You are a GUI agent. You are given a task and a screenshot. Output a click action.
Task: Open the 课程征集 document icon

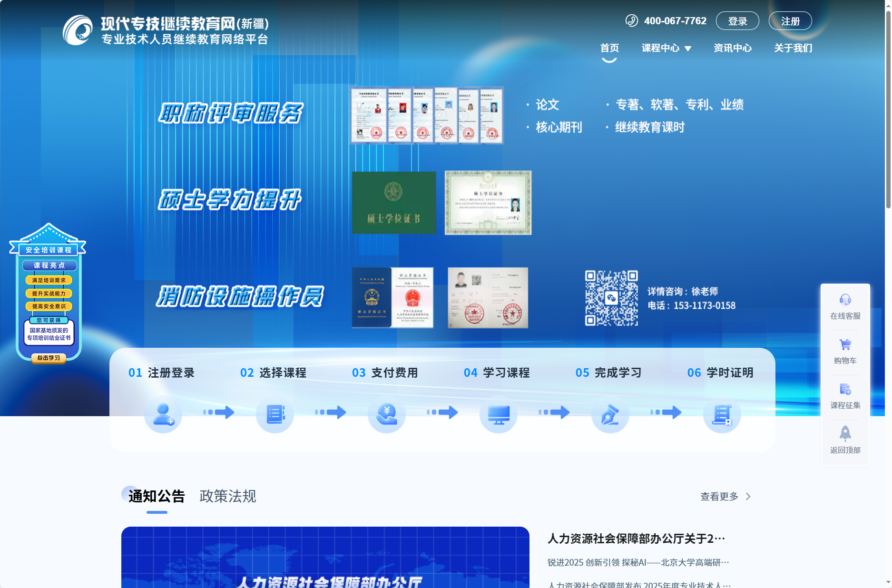[x=845, y=389]
